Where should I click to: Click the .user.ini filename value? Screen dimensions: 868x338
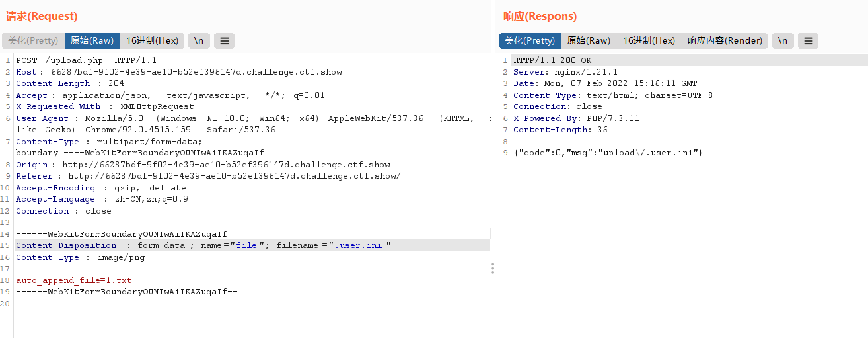[358, 245]
